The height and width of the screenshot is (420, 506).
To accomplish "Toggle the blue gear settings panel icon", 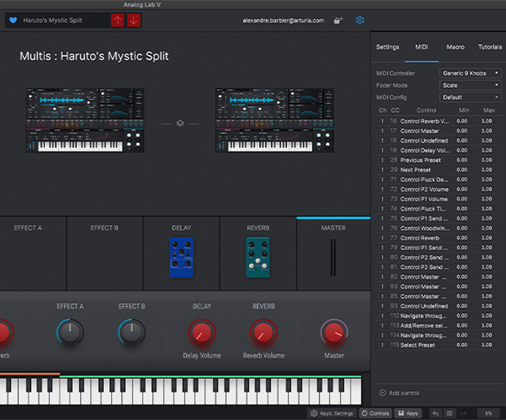I will pyautogui.click(x=360, y=20).
